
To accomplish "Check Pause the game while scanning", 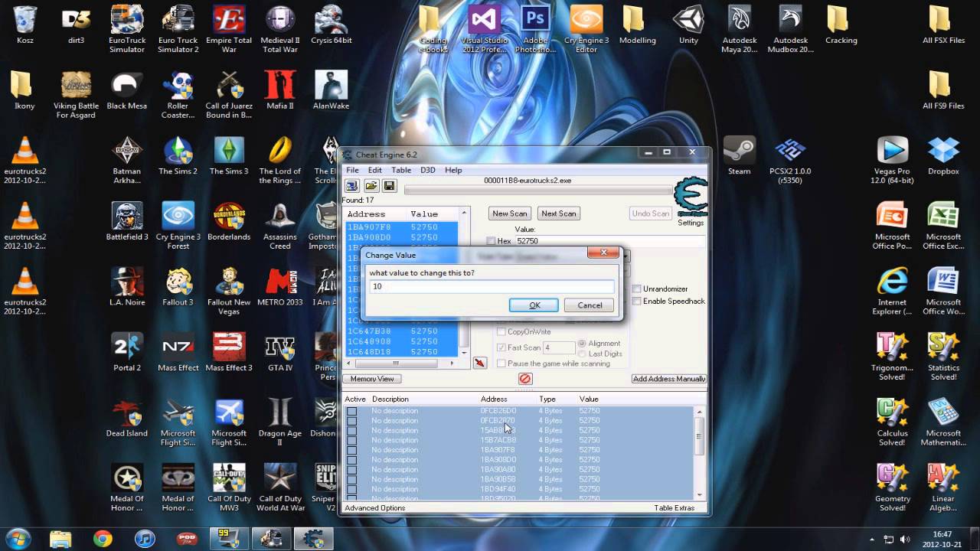I will tap(501, 364).
